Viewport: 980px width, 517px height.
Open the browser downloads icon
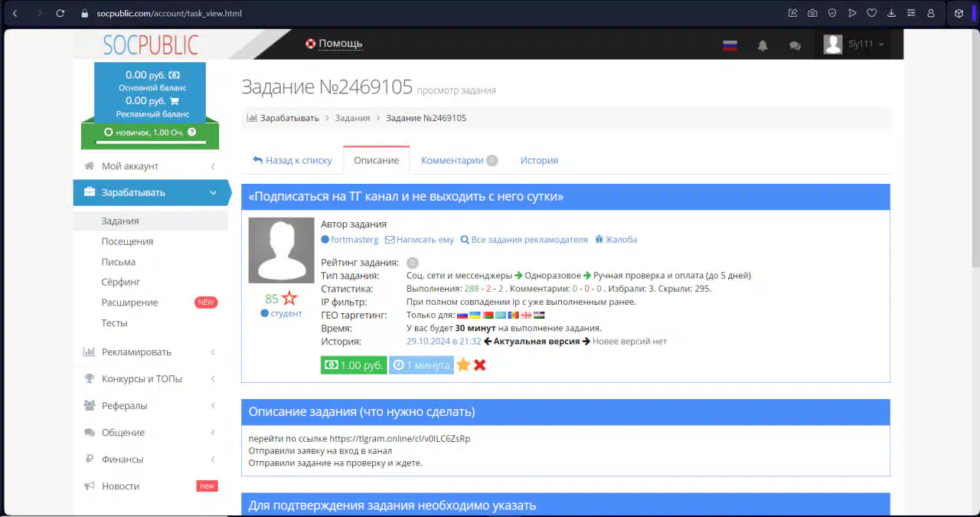click(x=891, y=13)
